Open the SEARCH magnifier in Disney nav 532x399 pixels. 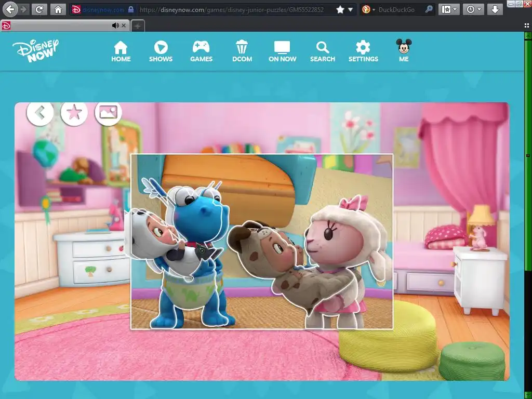[322, 51]
